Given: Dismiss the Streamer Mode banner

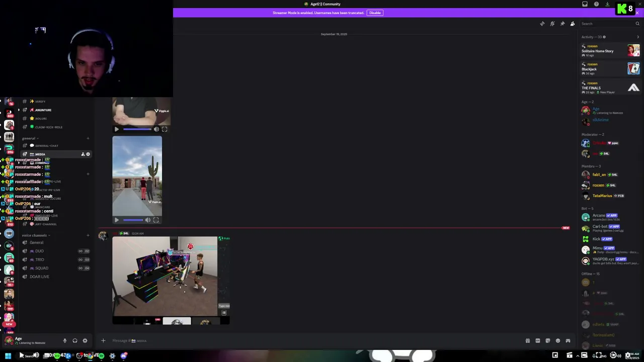Looking at the screenshot, I should tap(637, 13).
